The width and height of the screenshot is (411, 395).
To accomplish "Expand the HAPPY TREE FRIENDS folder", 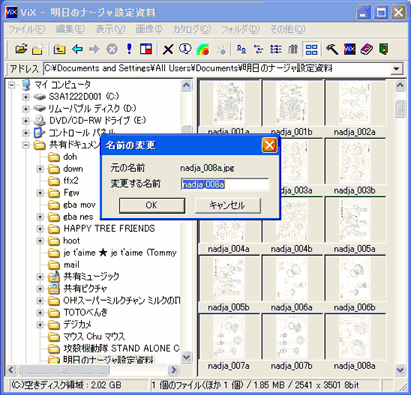I will pos(40,229).
